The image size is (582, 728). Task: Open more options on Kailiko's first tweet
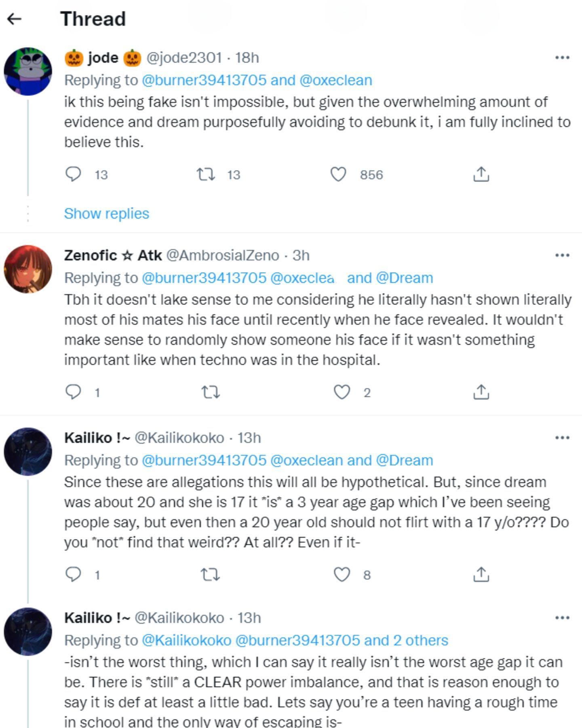[562, 437]
